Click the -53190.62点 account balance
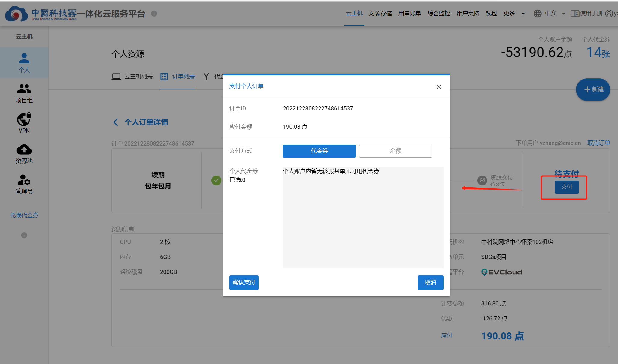 pos(536,53)
